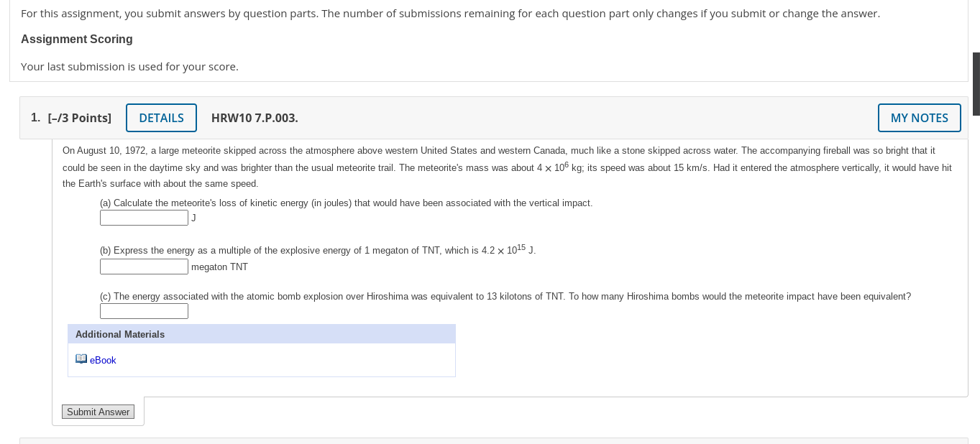Select the megaton TNT answer field
This screenshot has height=444, width=980.
143,266
